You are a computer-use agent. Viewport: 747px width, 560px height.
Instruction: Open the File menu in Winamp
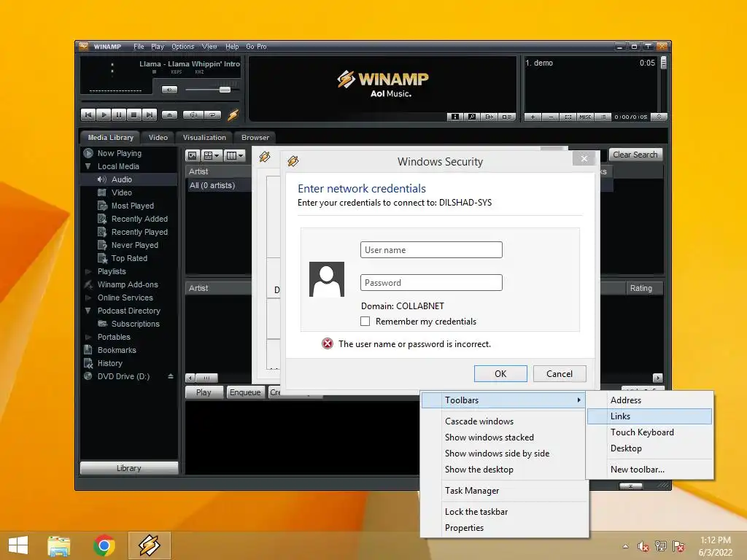(139, 47)
